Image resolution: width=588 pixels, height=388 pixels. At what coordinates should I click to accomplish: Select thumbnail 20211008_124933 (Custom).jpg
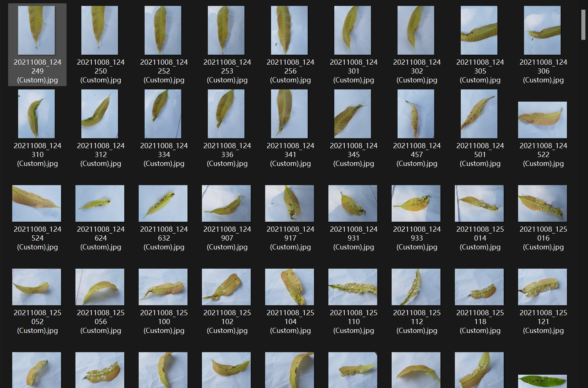point(416,203)
